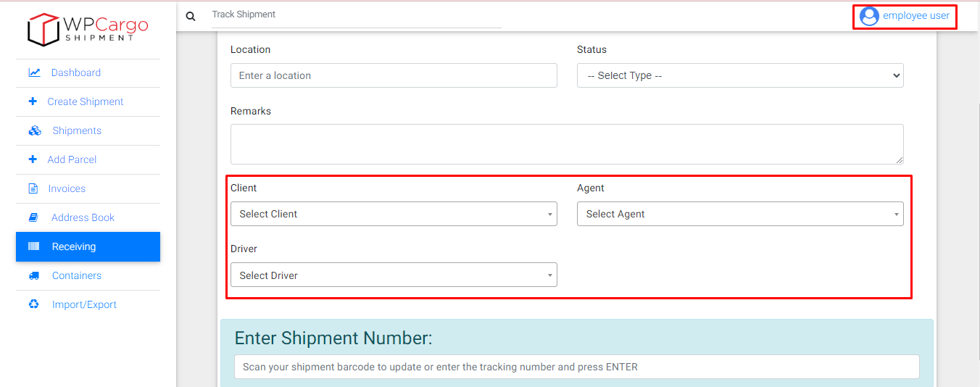Click the Containers truck icon

[x=34, y=275]
